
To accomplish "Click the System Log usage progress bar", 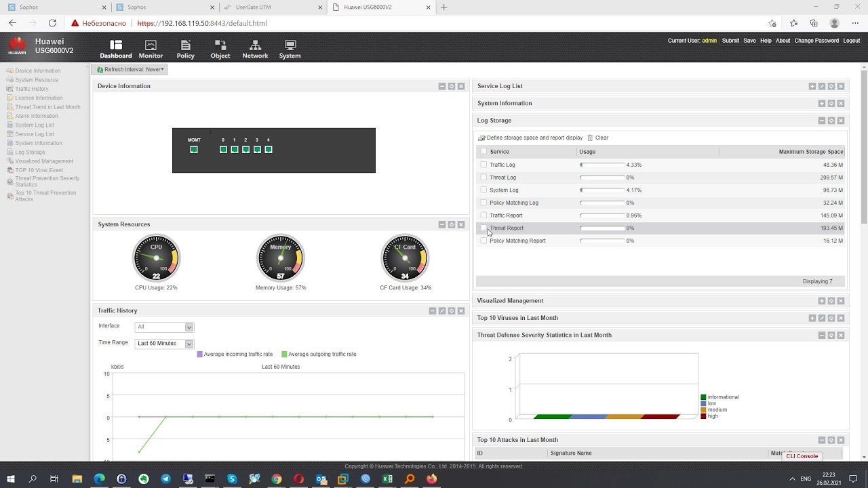I will pyautogui.click(x=602, y=190).
